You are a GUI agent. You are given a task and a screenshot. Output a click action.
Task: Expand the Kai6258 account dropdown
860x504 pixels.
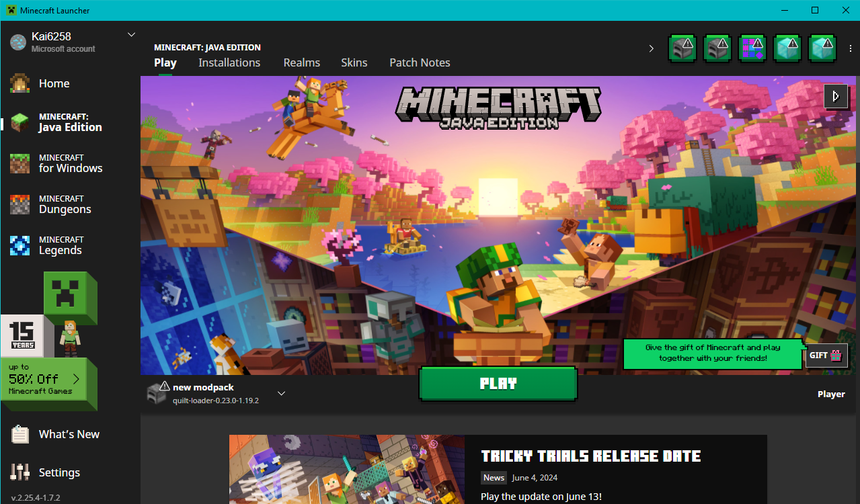[x=131, y=35]
